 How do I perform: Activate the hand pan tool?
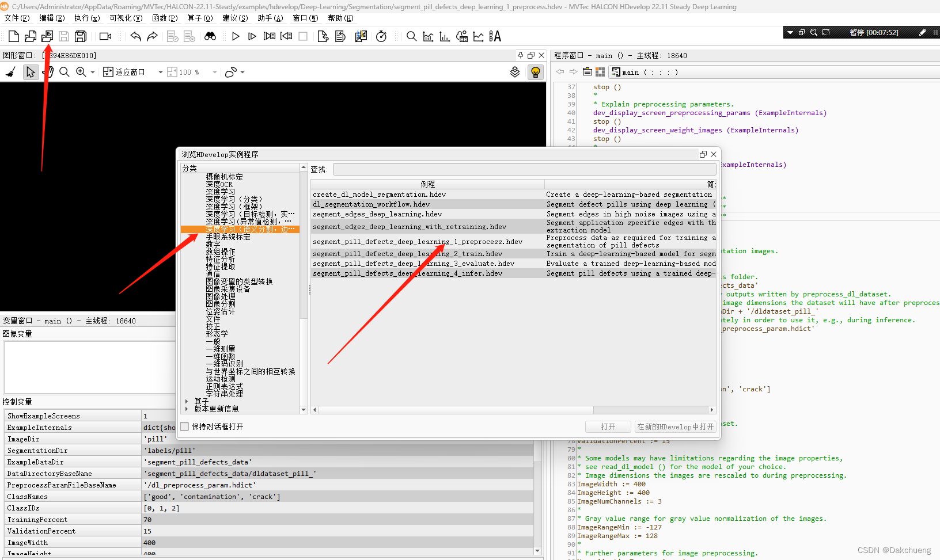coord(48,72)
